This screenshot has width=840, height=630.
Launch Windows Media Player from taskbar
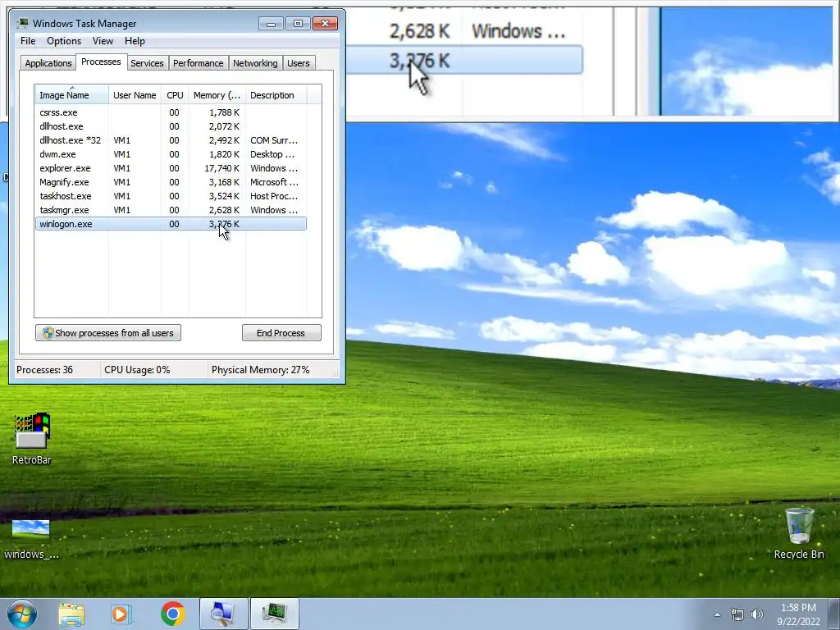[x=121, y=614]
